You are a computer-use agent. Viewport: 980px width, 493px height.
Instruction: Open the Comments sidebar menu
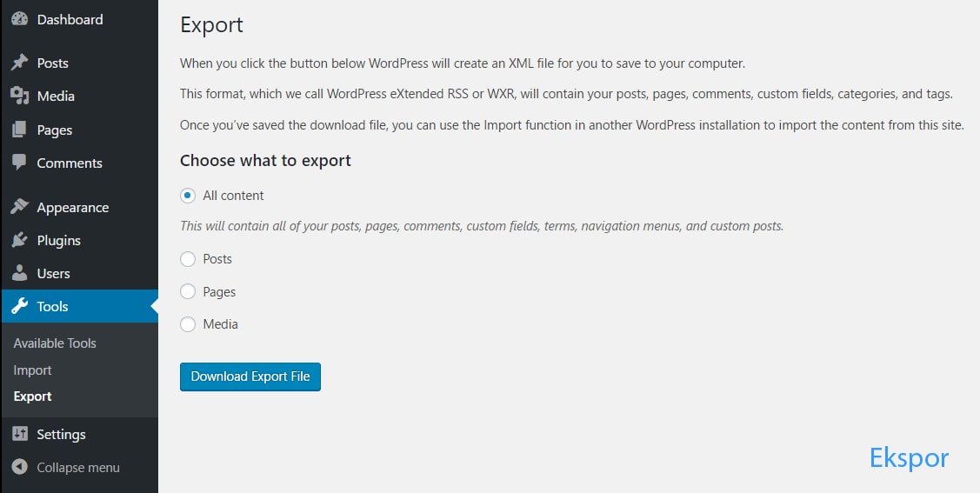[79, 163]
